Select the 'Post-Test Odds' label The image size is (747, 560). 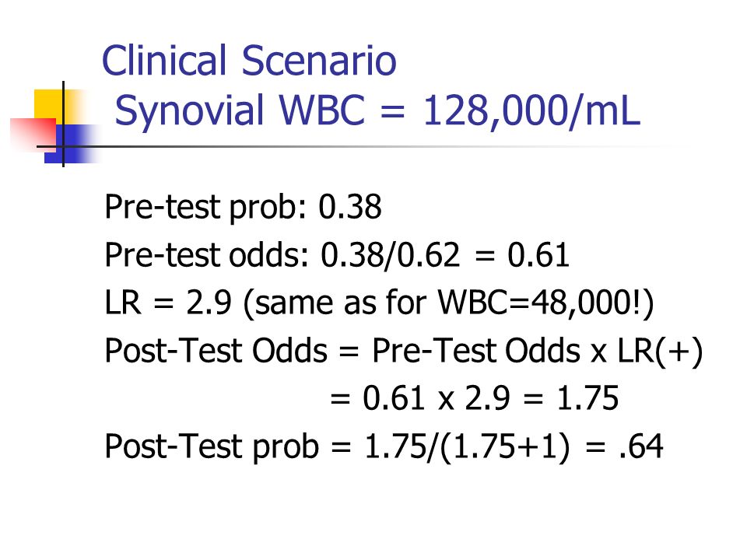216,351
